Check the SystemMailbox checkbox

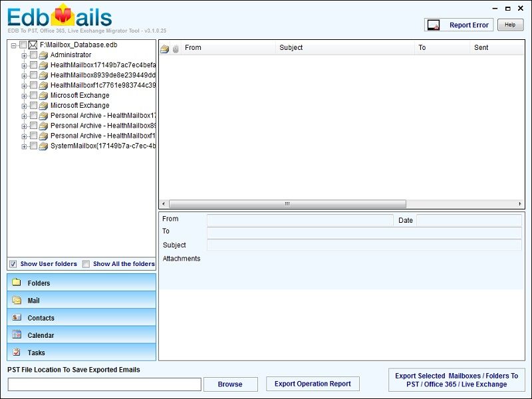point(34,146)
